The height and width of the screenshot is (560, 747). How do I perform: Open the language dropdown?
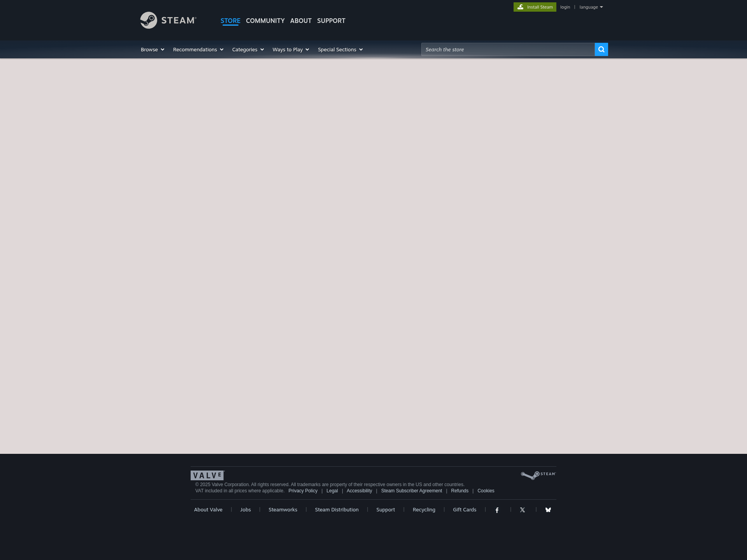click(591, 7)
